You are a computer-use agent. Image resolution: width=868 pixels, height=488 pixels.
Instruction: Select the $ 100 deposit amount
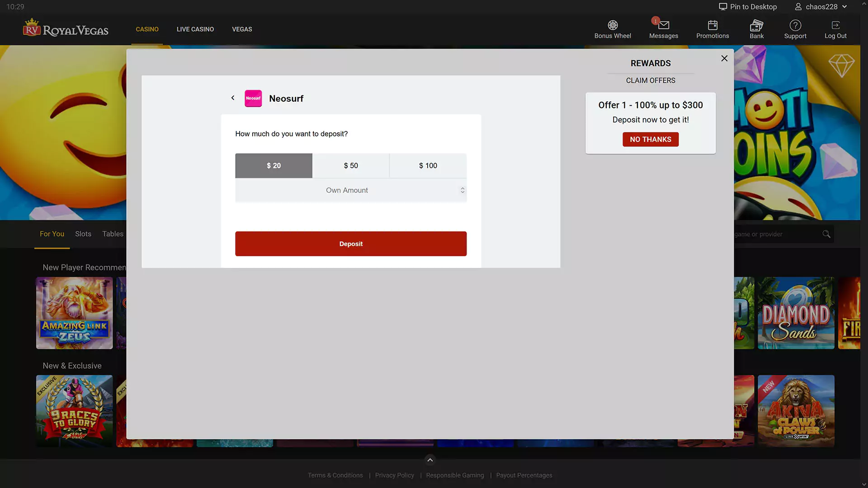tap(428, 166)
